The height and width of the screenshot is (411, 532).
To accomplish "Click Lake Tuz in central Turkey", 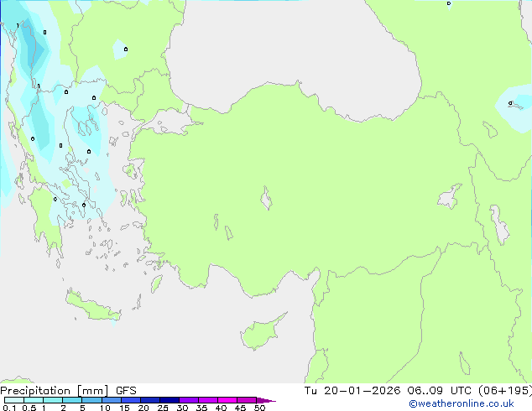I will coord(268,200).
